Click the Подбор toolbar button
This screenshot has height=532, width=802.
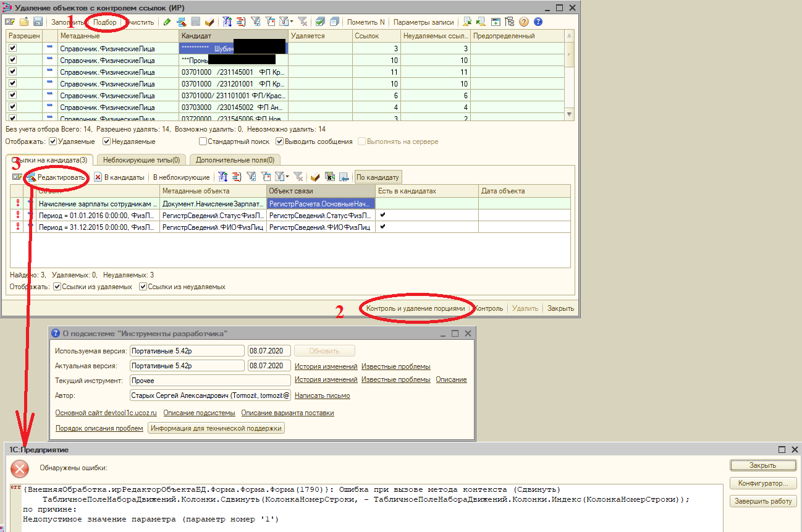104,22
